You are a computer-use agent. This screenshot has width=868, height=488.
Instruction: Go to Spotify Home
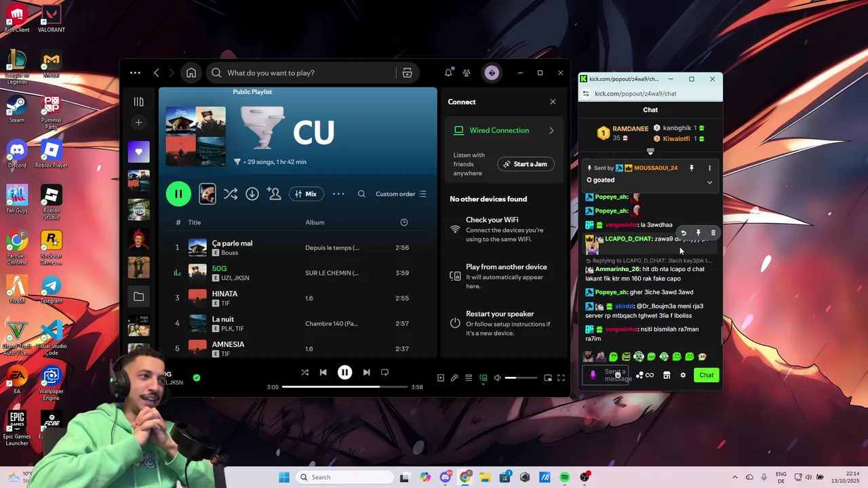pyautogui.click(x=191, y=73)
